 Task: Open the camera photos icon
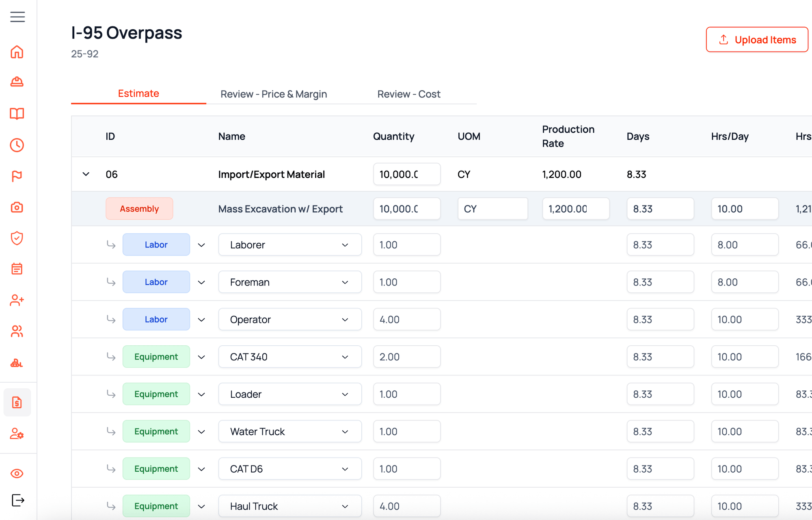click(17, 207)
